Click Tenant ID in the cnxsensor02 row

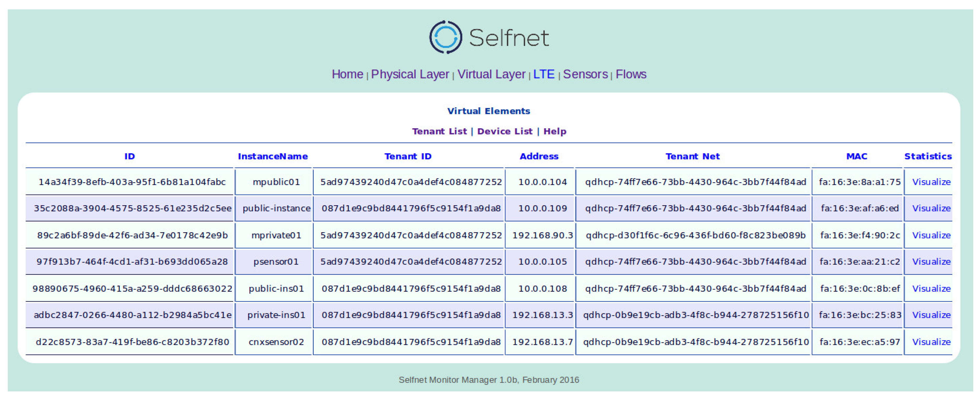pyautogui.click(x=411, y=342)
